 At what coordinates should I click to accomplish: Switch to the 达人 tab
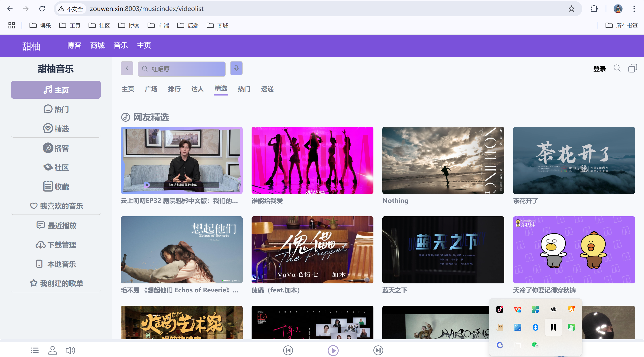pyautogui.click(x=197, y=89)
